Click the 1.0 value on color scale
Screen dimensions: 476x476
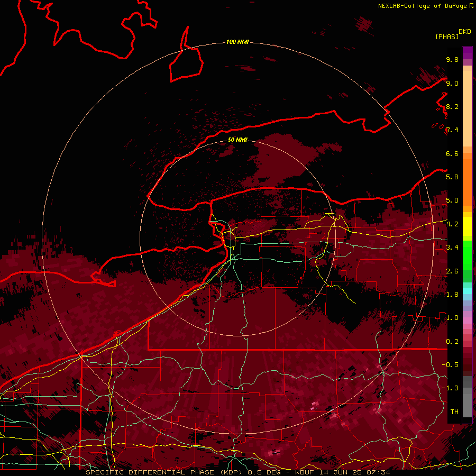coord(452,317)
